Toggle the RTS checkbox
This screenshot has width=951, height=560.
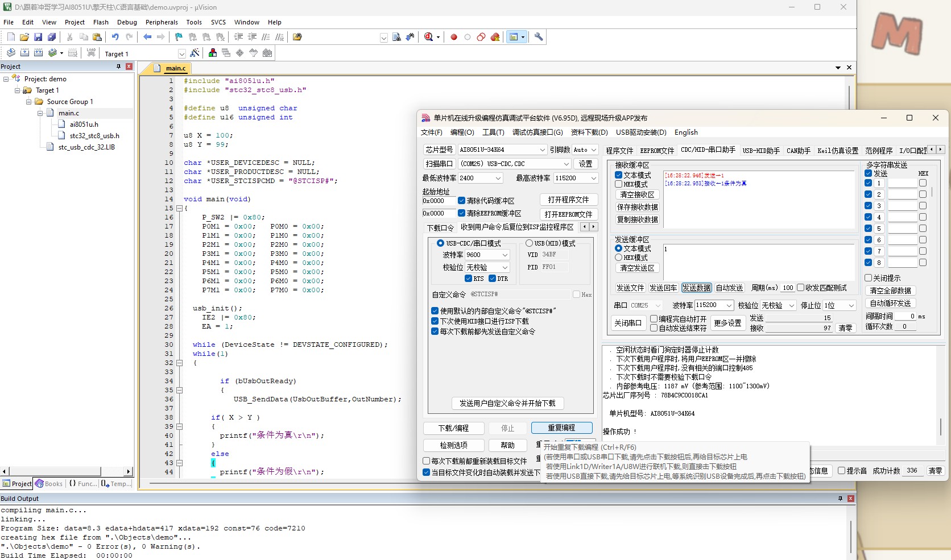click(x=468, y=279)
